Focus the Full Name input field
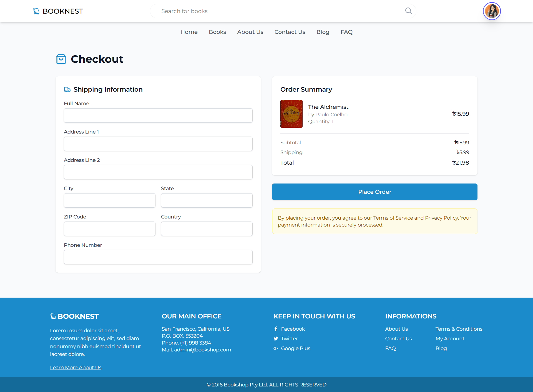This screenshot has height=392, width=533. [x=158, y=115]
